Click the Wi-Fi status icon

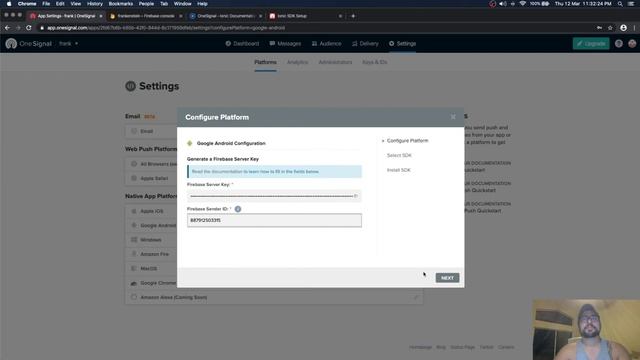pos(522,4)
